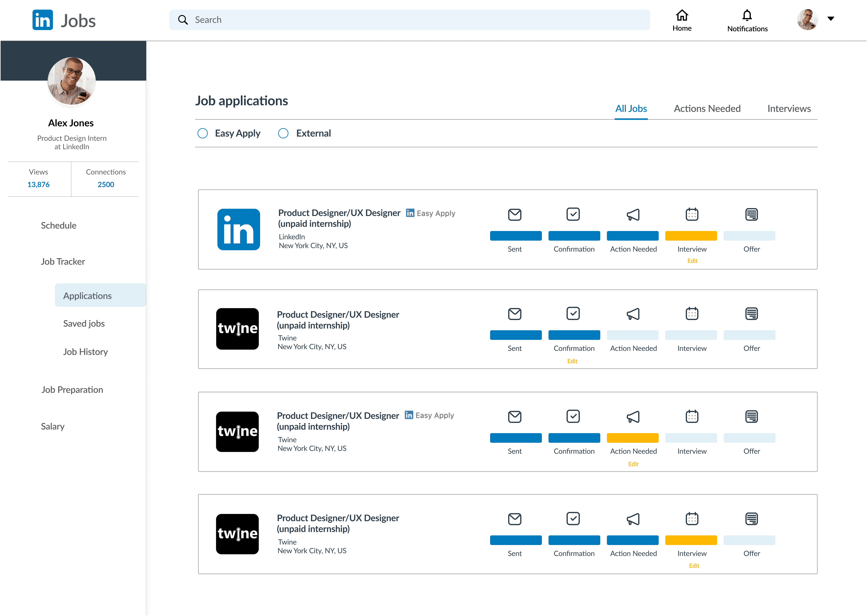Viewport: 867px width, 616px height.
Task: Select the External radio button
Action: [x=283, y=133]
